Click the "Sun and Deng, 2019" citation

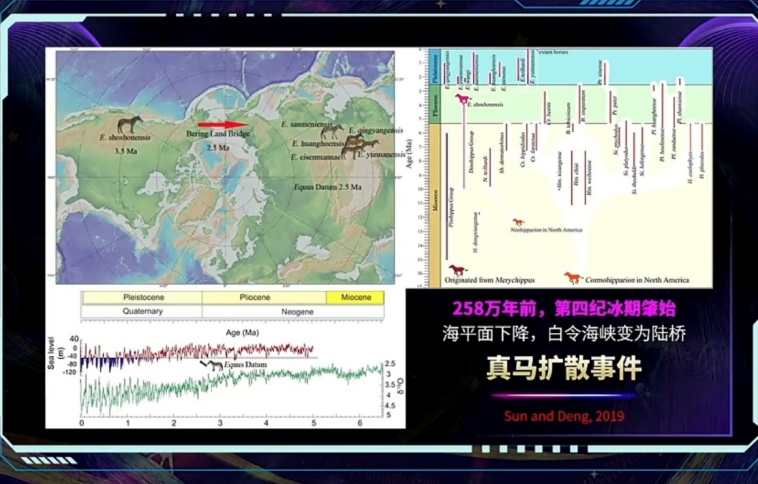click(x=564, y=416)
